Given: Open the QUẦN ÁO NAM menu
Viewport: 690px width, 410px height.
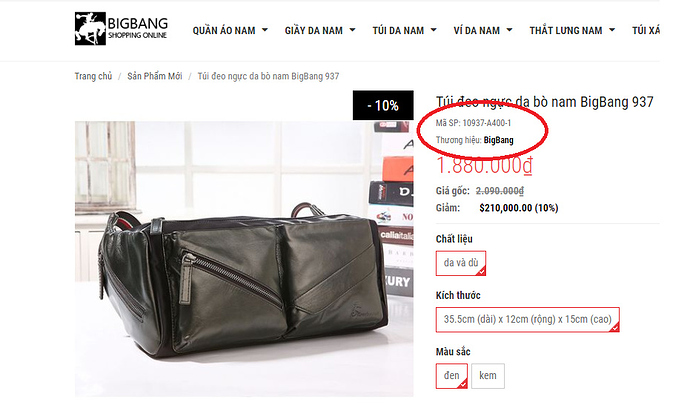Looking at the screenshot, I should coord(224,30).
